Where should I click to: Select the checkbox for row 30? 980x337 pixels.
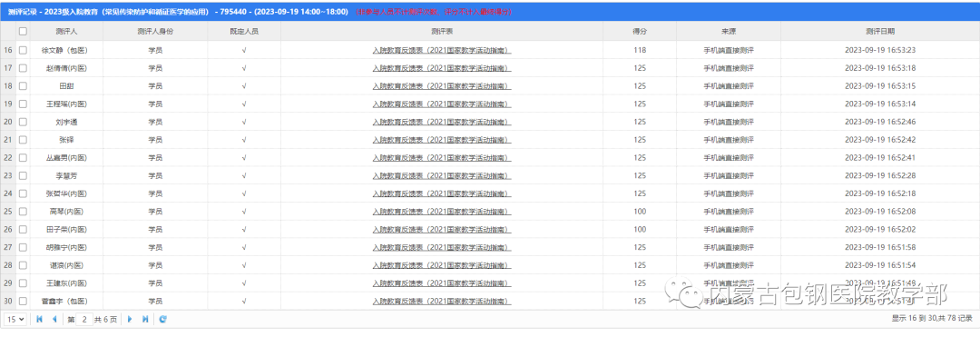point(23,301)
